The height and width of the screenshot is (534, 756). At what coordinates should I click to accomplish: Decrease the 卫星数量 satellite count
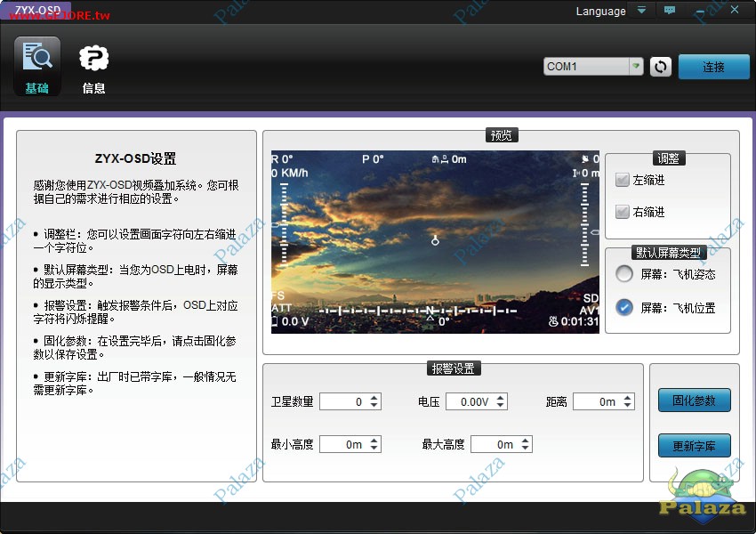coord(374,406)
